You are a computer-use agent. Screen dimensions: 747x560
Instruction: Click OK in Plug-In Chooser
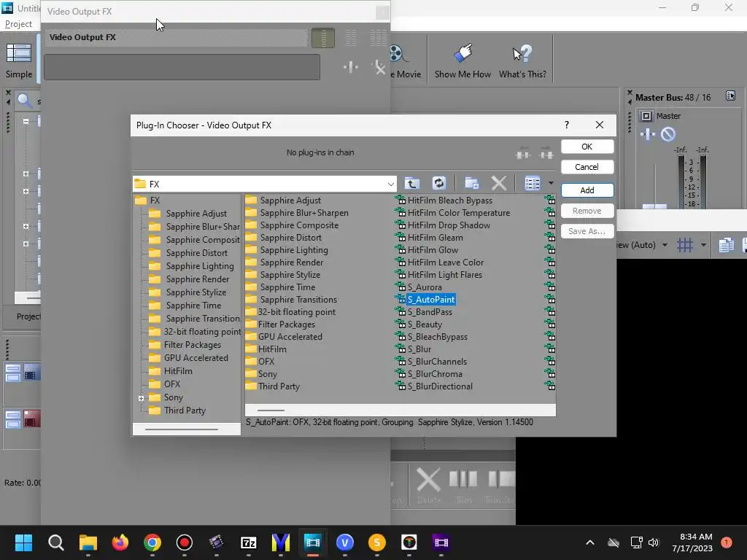tap(587, 147)
